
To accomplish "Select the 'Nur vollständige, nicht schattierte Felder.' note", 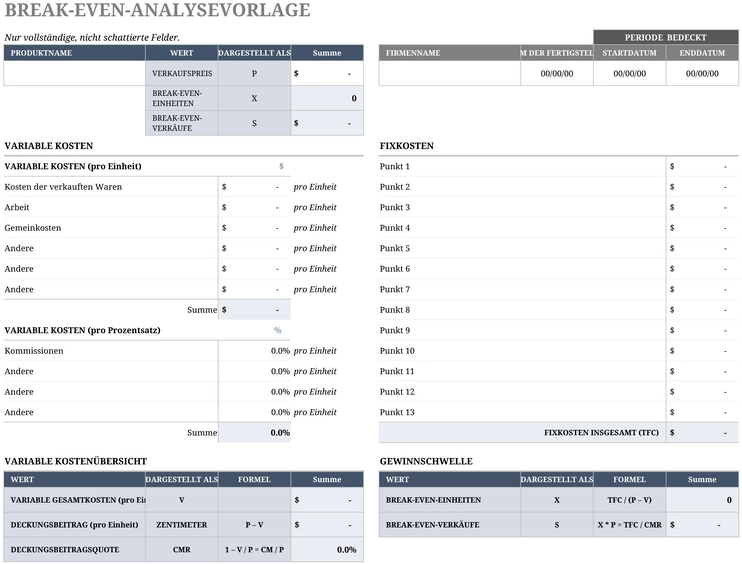I will [x=92, y=37].
